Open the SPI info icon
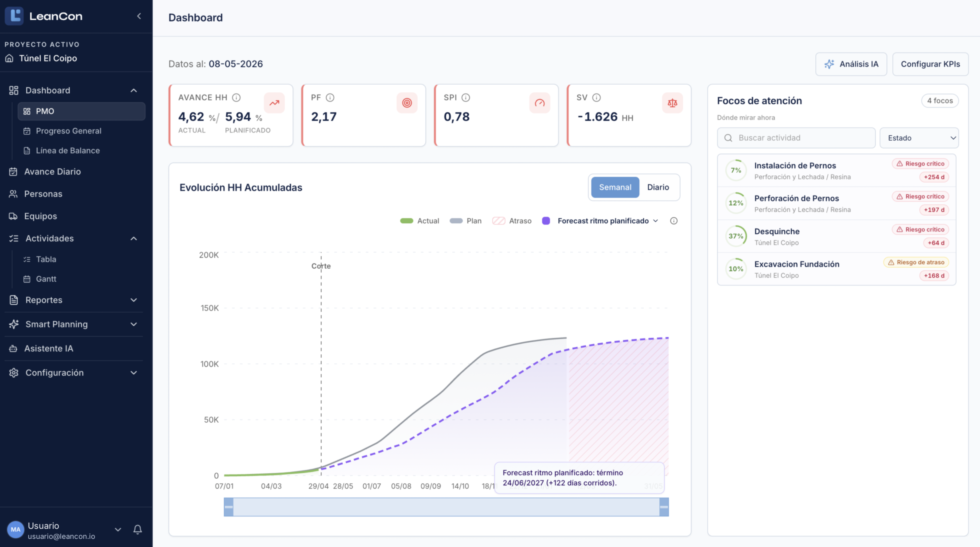This screenshot has width=980, height=547. 466,98
